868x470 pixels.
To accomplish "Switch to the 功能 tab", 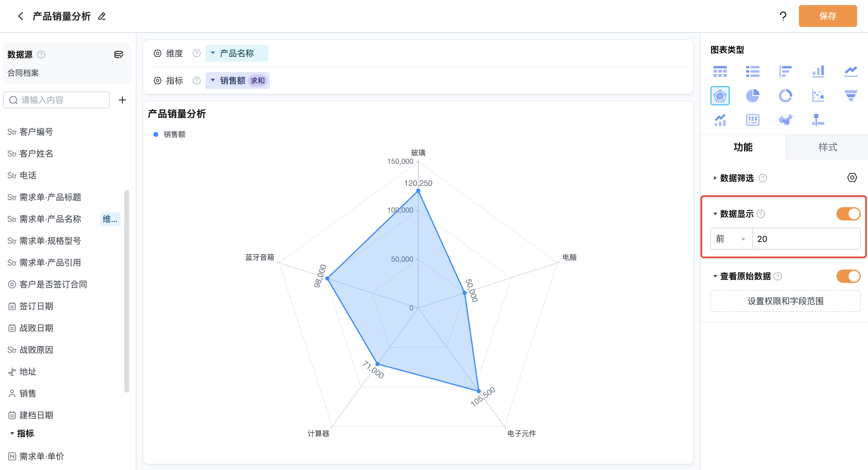I will 743,147.
